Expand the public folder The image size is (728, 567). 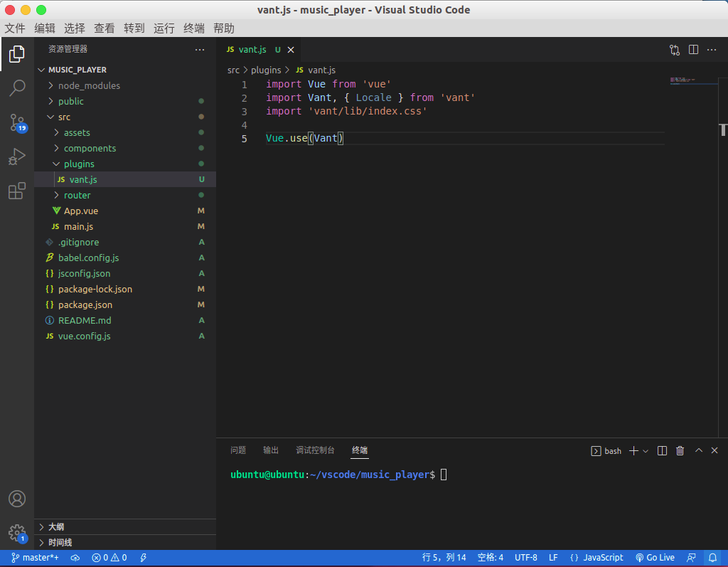(x=125, y=101)
